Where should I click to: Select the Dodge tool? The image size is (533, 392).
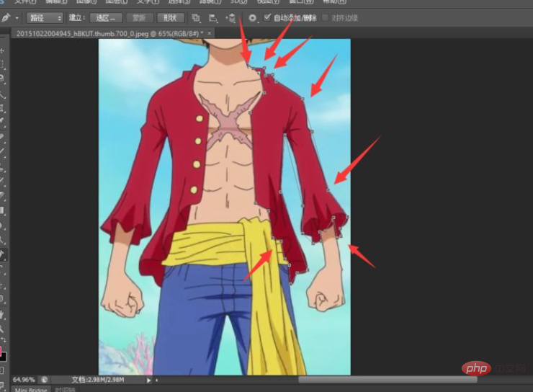coord(2,240)
